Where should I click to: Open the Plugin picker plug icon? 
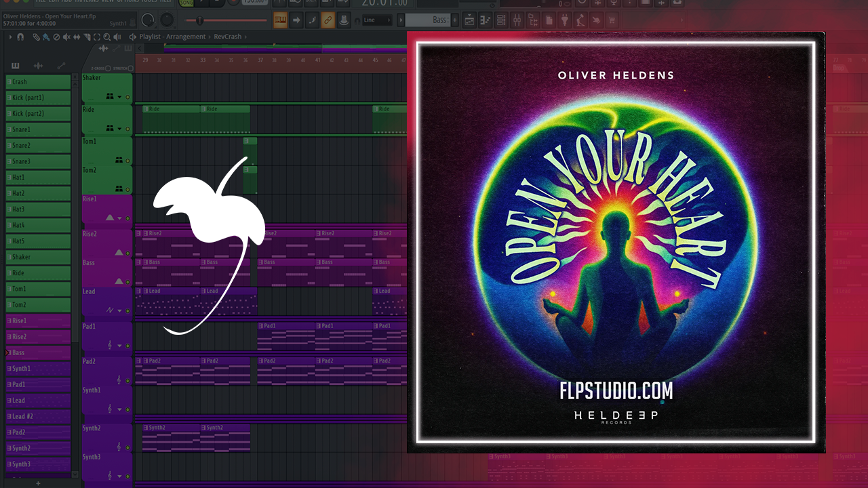(564, 20)
